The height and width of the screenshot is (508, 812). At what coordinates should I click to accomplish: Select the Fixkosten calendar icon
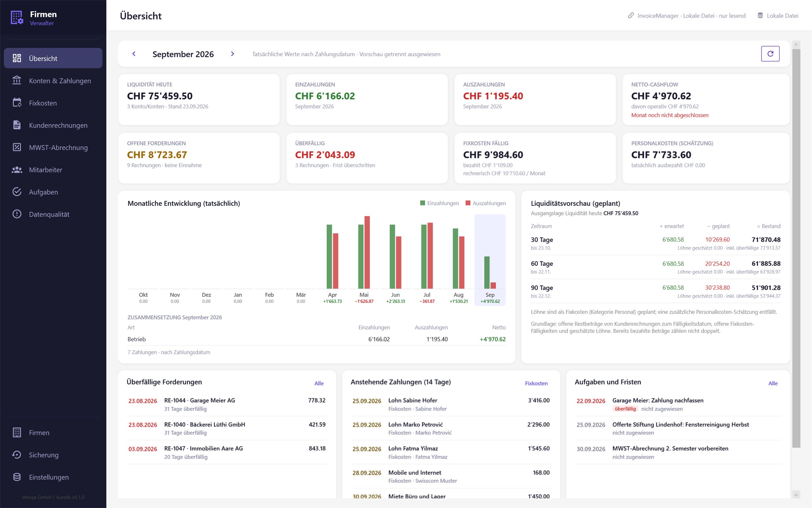point(17,103)
